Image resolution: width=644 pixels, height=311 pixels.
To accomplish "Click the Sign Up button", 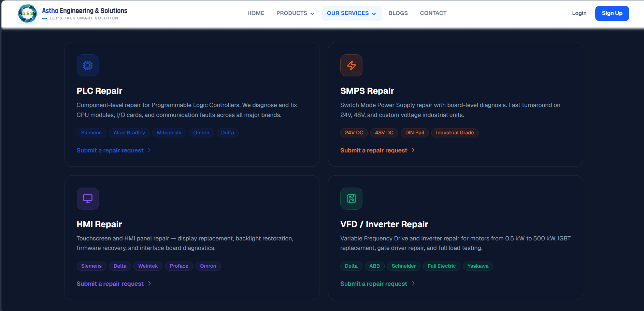I will 612,13.
